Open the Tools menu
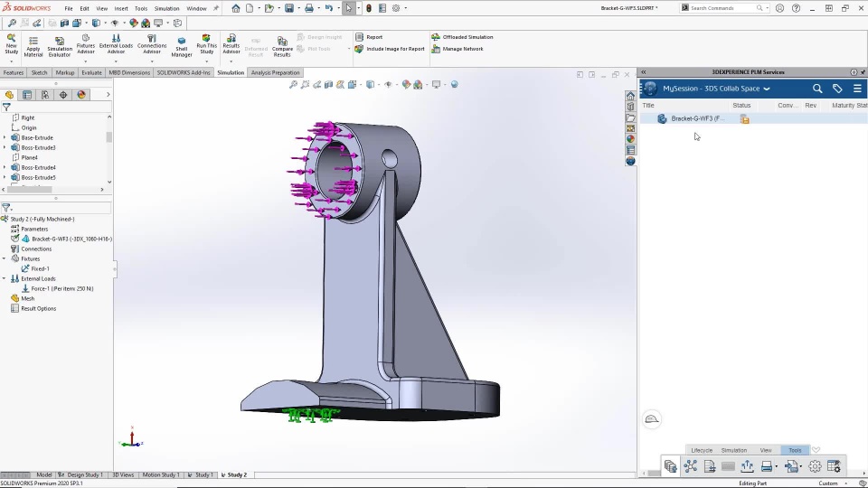Viewport: 868px width, 488px height. [x=141, y=8]
